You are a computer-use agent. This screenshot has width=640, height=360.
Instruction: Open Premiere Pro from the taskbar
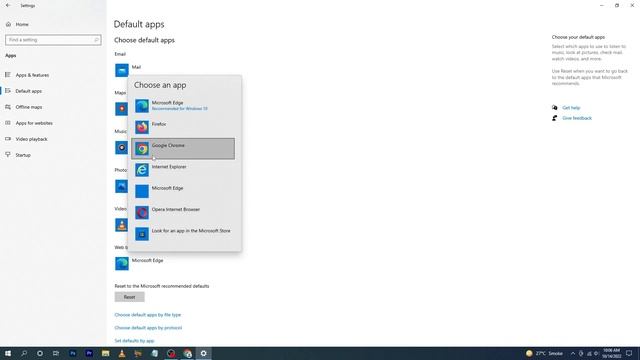(89, 353)
